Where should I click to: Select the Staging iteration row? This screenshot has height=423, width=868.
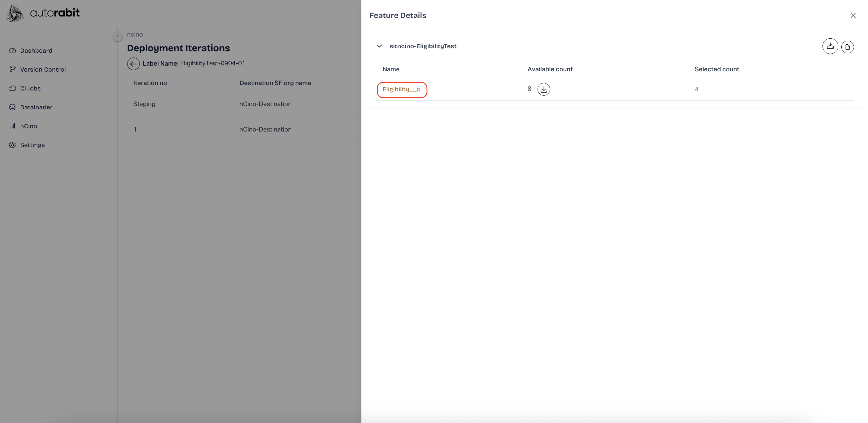144,104
